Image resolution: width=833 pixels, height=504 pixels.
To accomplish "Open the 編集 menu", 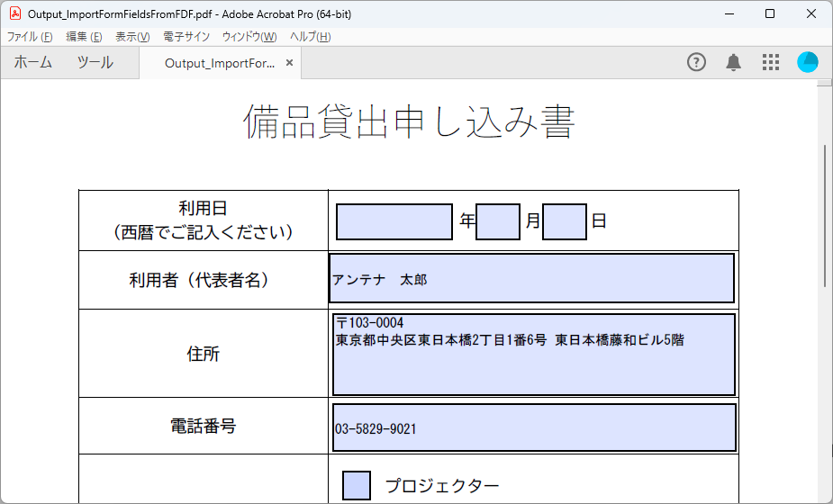I will pyautogui.click(x=84, y=37).
